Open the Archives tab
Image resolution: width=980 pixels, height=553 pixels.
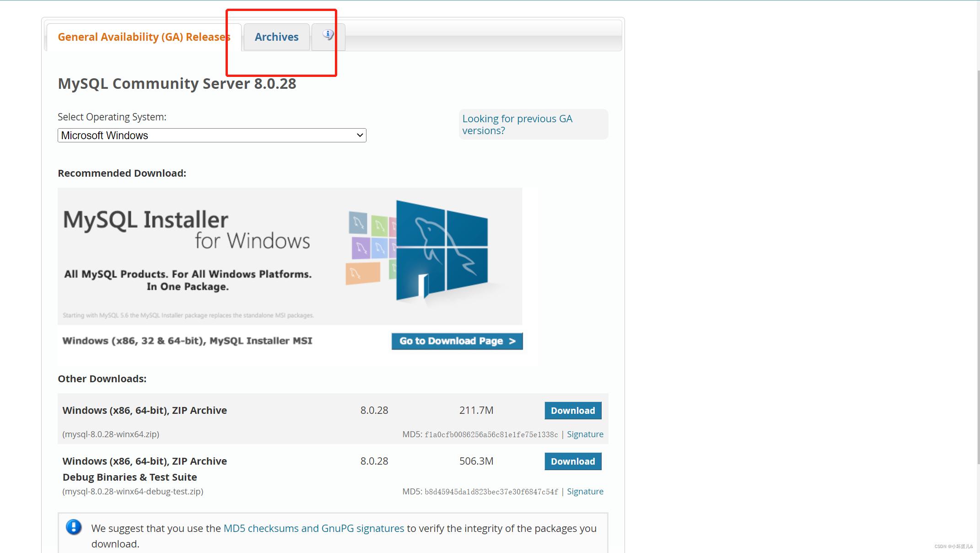276,37
